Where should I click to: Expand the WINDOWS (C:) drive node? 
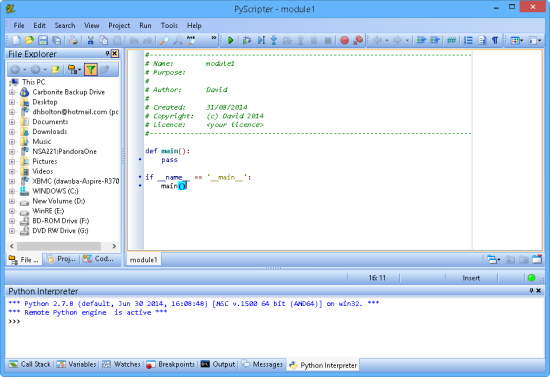point(12,191)
